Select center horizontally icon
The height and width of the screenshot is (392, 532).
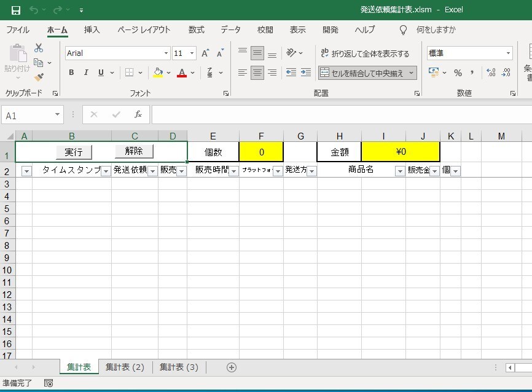[x=257, y=73]
